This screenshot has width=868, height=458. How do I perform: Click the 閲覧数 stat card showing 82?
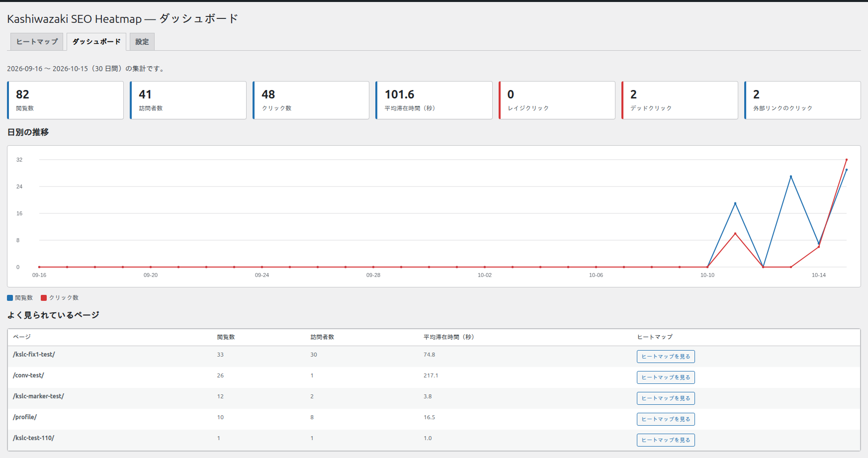click(65, 100)
